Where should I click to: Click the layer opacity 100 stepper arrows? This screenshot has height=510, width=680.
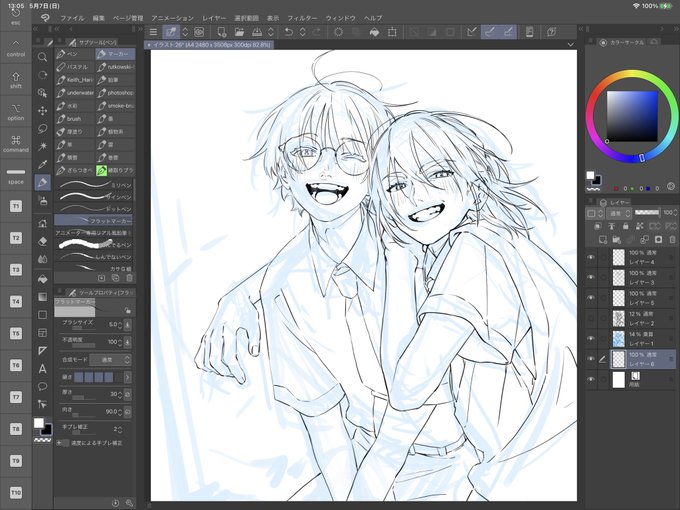coord(676,212)
